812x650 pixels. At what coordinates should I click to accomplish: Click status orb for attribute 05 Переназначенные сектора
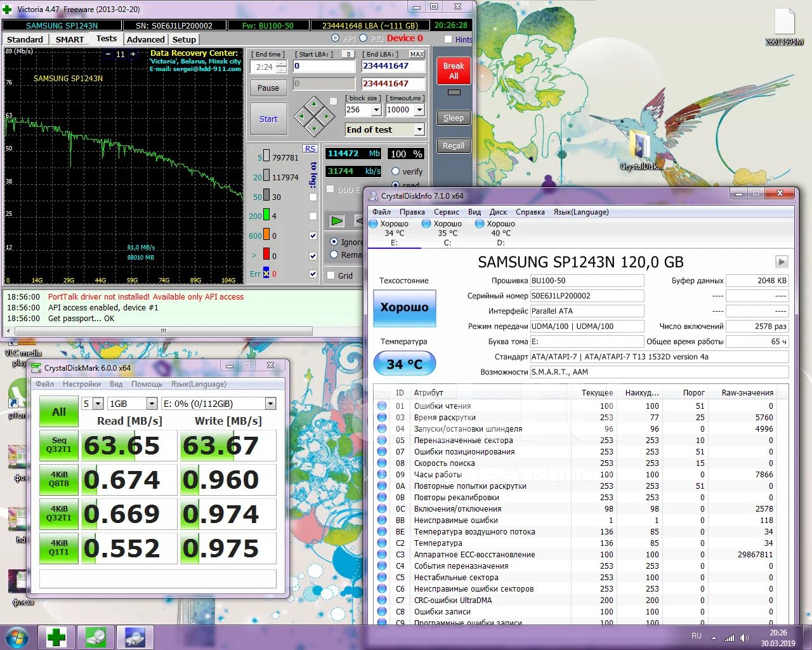(382, 440)
